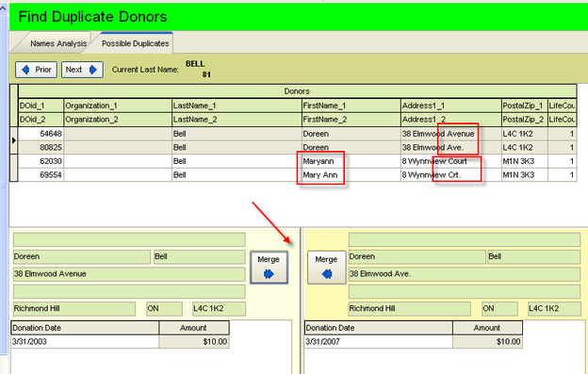Click the Next button's blue right arrow
The image size is (588, 374).
92,70
